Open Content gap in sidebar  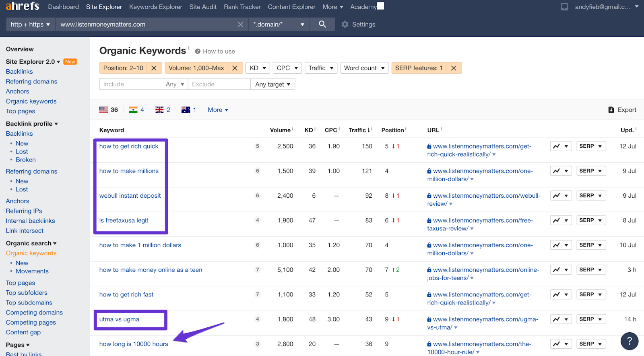pyautogui.click(x=23, y=332)
